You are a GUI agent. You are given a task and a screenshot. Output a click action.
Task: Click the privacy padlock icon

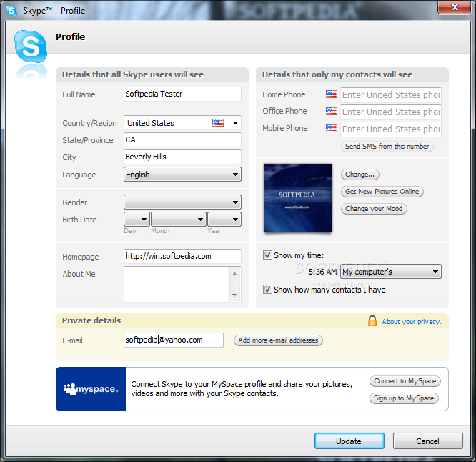[372, 321]
